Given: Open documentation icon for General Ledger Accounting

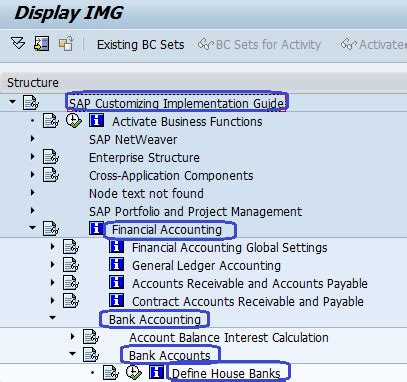Looking at the screenshot, I should [71, 265].
